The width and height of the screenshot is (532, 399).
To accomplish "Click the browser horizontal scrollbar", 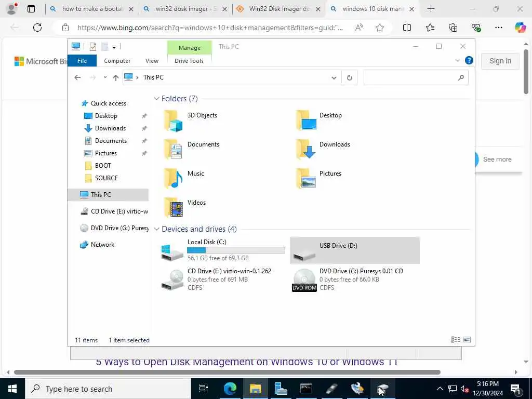I will [x=228, y=372].
